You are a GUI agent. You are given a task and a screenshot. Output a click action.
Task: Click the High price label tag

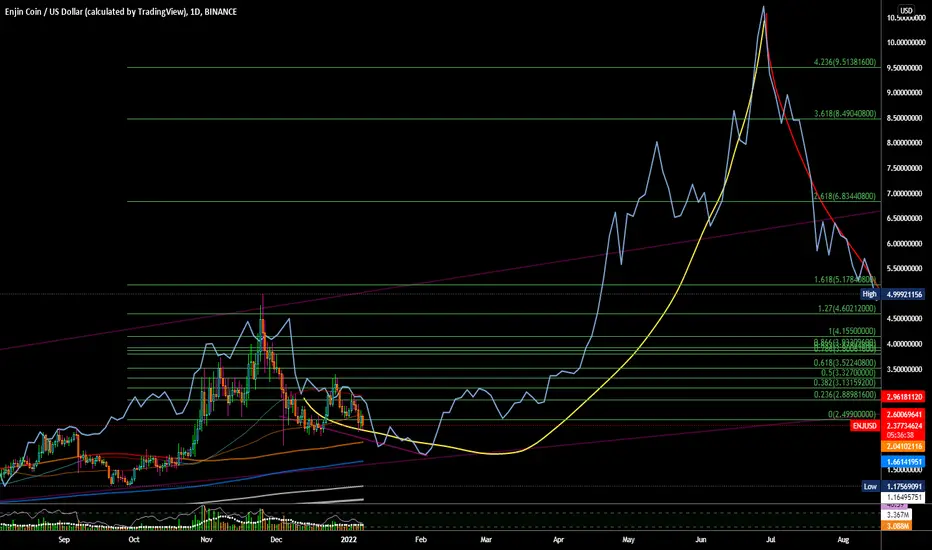(870, 294)
